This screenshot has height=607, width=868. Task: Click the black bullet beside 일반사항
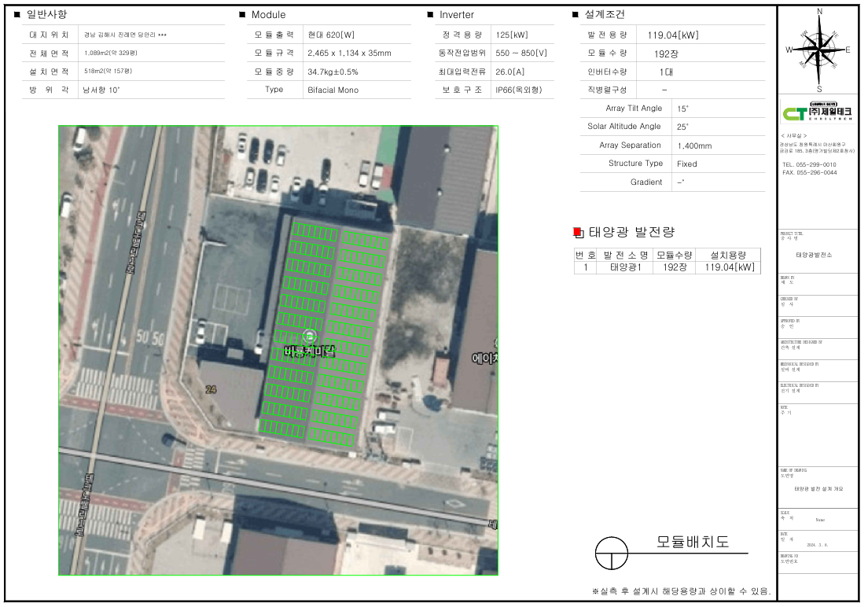tap(17, 15)
